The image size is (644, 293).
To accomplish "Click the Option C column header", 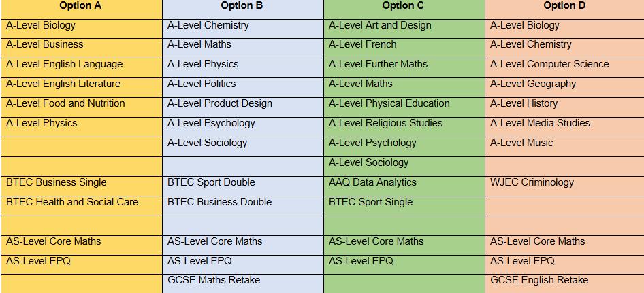I will click(403, 6).
